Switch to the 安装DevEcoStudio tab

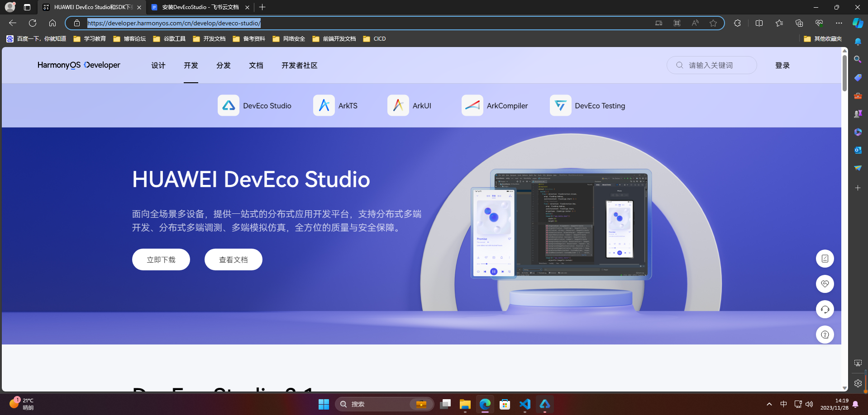coord(200,7)
